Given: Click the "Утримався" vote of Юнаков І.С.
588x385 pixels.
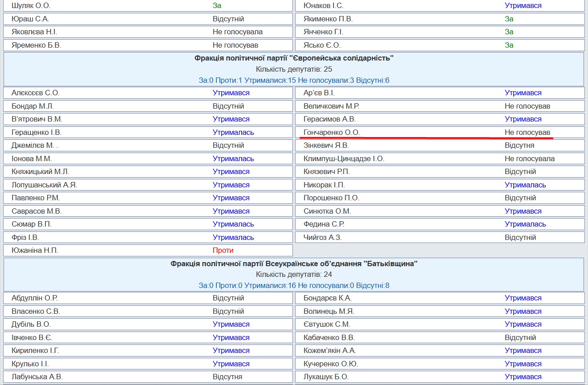Looking at the screenshot, I should 523,6.
